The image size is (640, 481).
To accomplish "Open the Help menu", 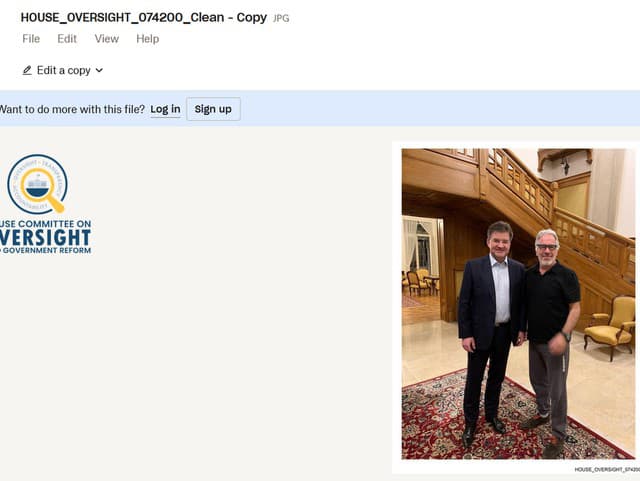I will 148,39.
